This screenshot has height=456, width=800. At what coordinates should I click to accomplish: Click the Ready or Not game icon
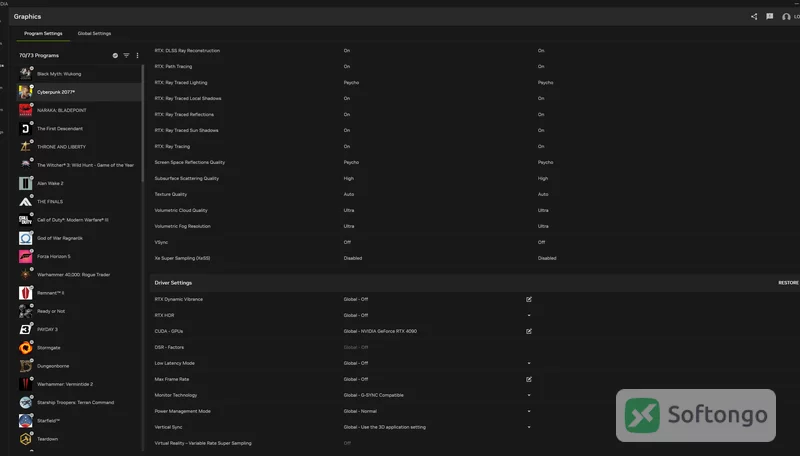coord(26,311)
